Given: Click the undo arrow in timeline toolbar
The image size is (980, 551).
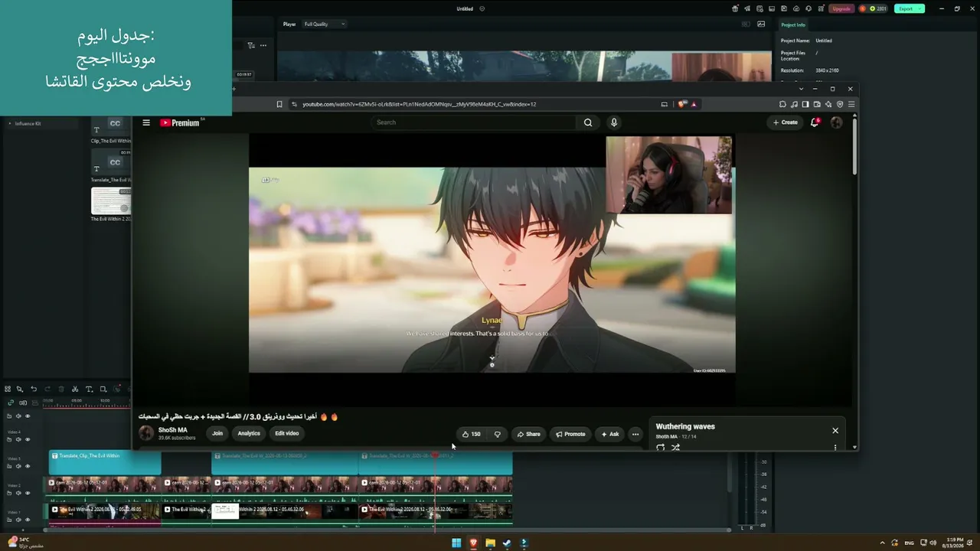Looking at the screenshot, I should coord(34,389).
